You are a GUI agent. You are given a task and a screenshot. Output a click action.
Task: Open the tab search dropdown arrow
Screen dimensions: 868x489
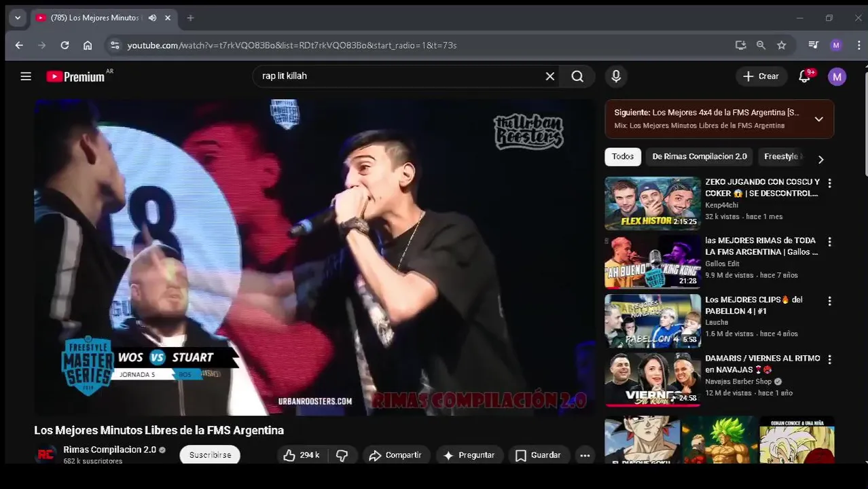tap(18, 18)
